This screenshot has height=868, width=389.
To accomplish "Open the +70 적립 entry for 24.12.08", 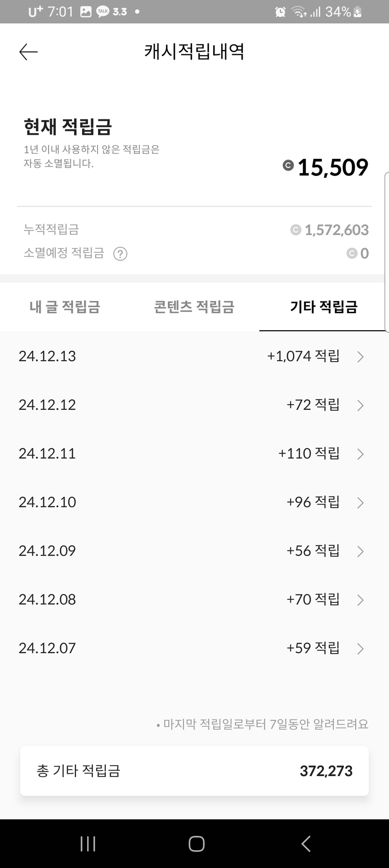I will click(313, 599).
